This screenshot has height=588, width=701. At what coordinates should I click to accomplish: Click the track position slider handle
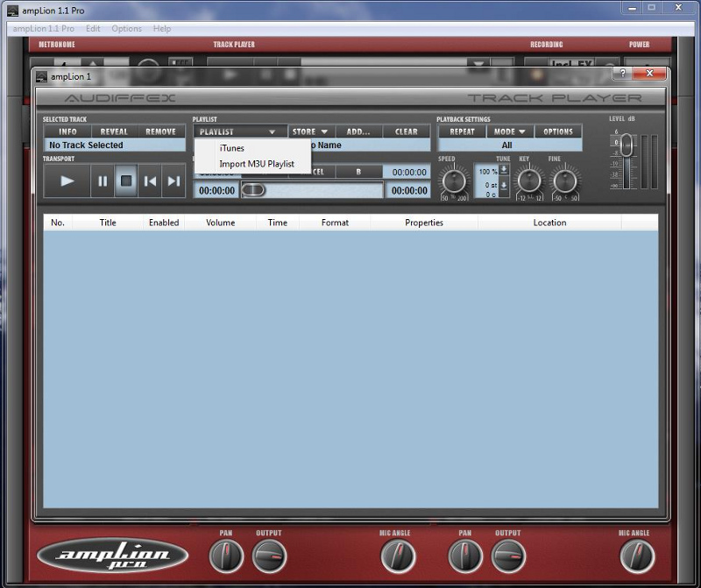tap(253, 190)
